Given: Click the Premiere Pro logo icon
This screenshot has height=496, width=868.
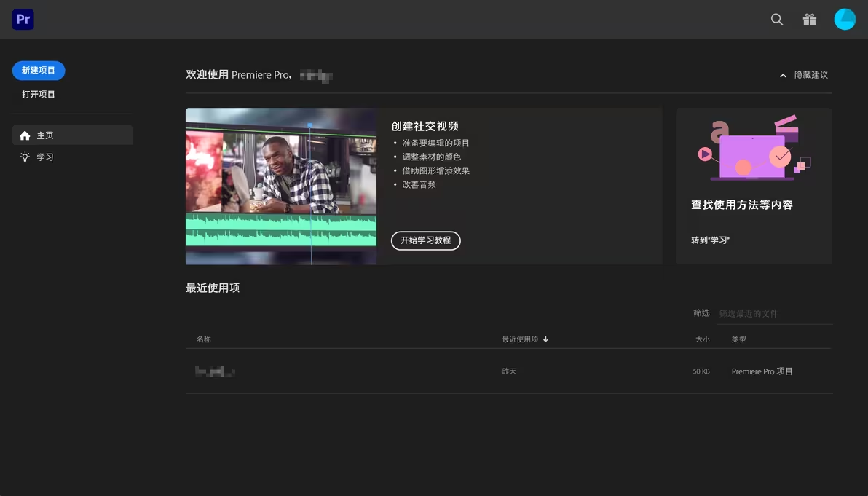Looking at the screenshot, I should pos(23,19).
